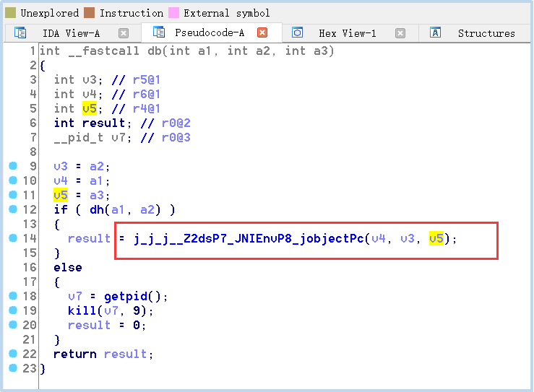Click the // r0@3 register comment
The height and width of the screenshot is (392, 534).
[165, 137]
